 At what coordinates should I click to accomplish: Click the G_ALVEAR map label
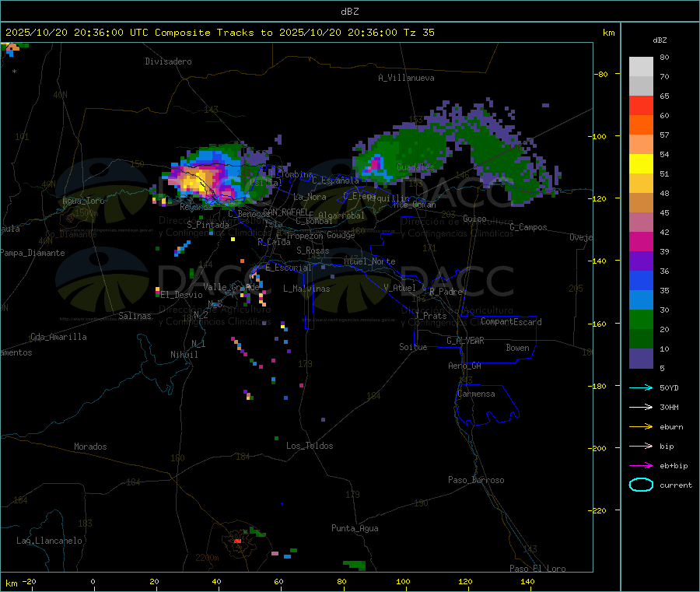pos(465,341)
